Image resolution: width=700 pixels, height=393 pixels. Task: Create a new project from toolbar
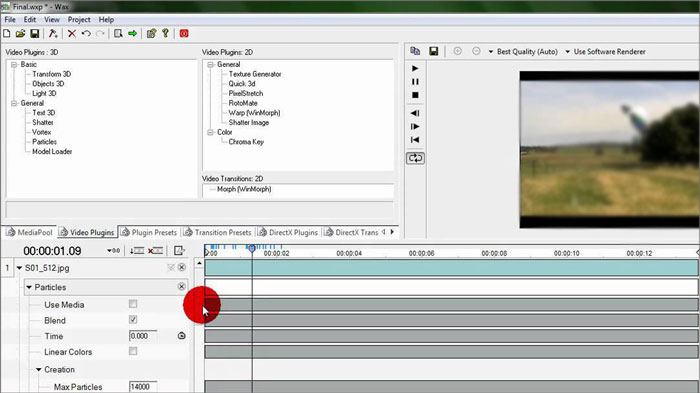click(7, 33)
